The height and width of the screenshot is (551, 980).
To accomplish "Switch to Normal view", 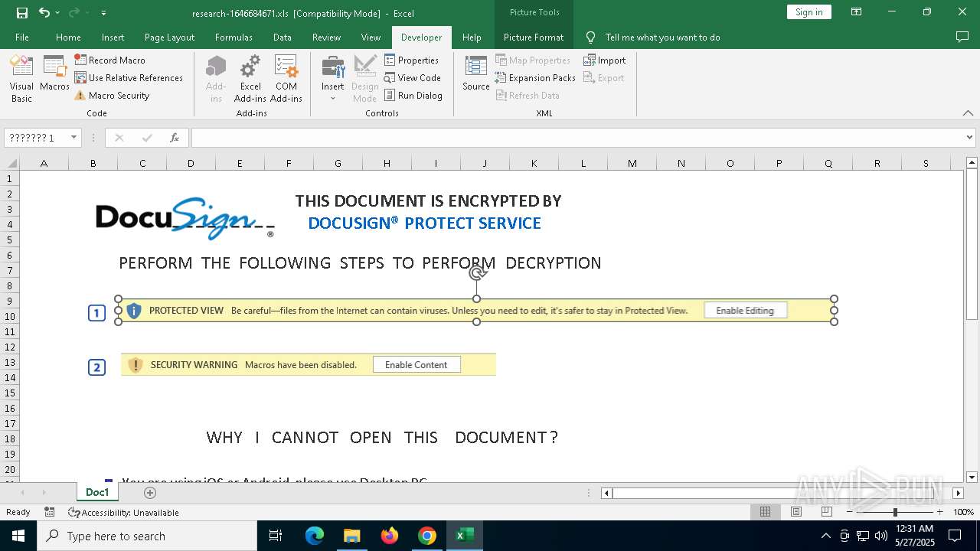I will coord(765,512).
